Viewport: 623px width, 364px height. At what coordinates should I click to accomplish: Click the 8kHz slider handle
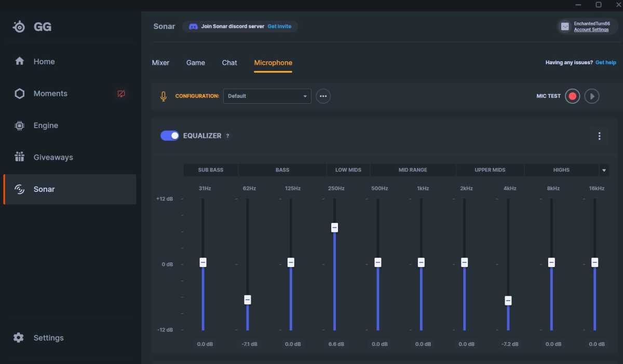point(551,262)
